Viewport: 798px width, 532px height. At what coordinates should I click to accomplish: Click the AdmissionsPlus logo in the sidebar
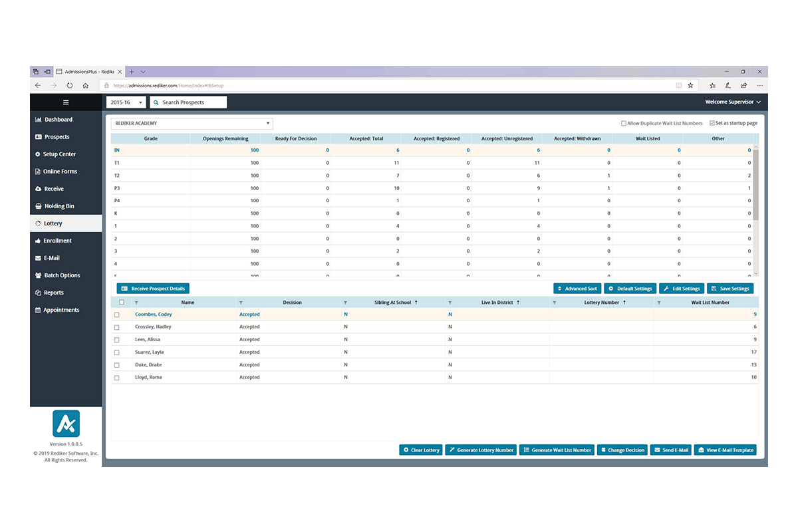click(66, 424)
